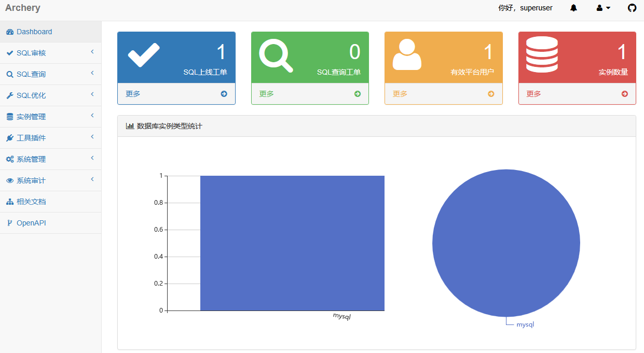Open 更多 link under 有效平台用户 card

coord(400,94)
